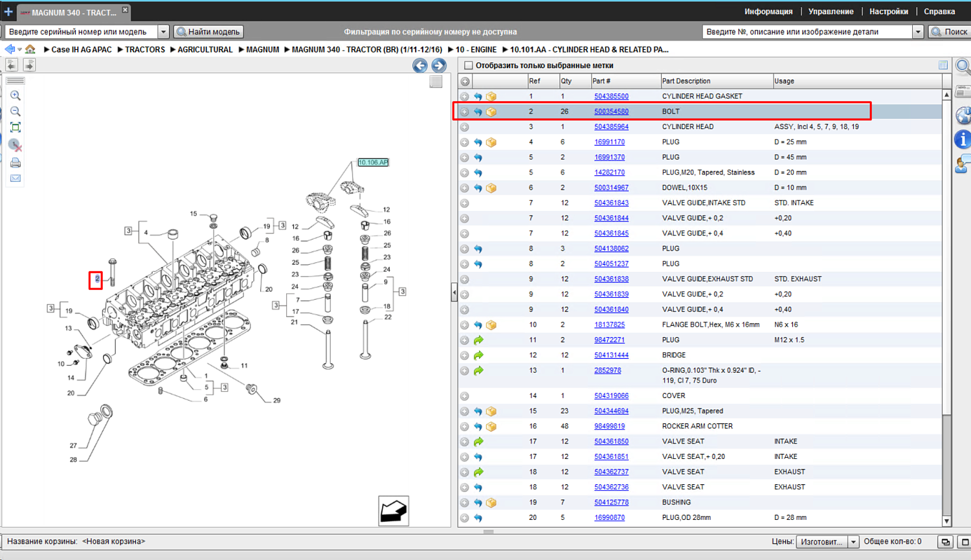Click the parts list scrollbar up arrow
The height and width of the screenshot is (560, 971).
click(946, 95)
